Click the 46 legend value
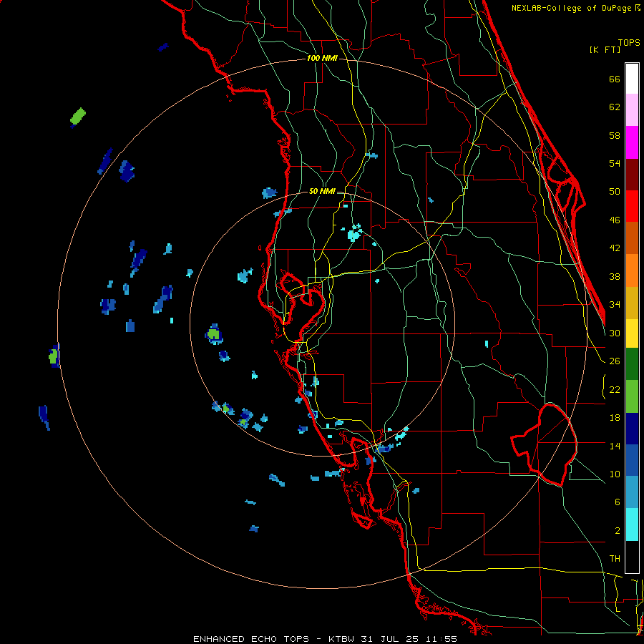644x644 pixels. [x=615, y=220]
